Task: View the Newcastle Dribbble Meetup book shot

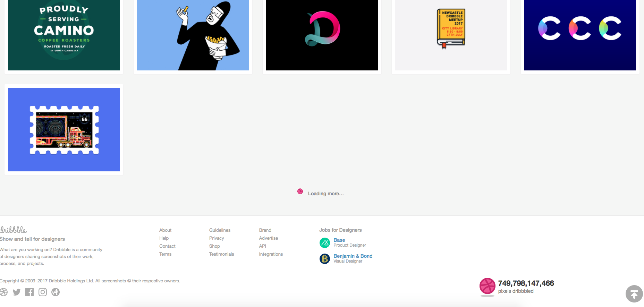Action: pyautogui.click(x=451, y=35)
